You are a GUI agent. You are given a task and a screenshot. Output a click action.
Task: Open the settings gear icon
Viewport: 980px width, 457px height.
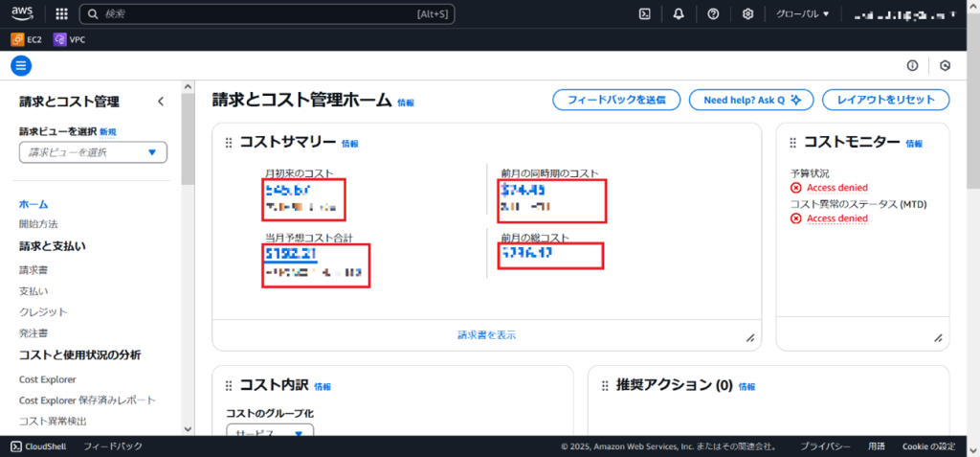point(747,14)
